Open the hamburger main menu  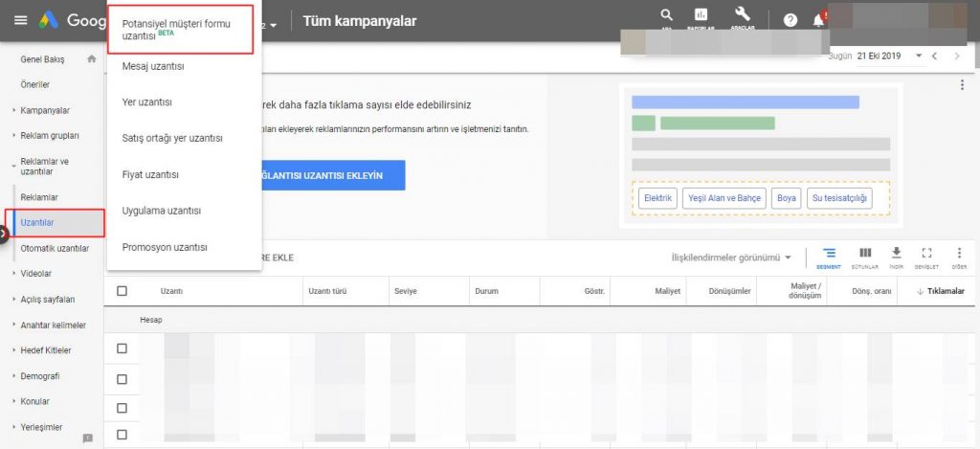coord(20,21)
